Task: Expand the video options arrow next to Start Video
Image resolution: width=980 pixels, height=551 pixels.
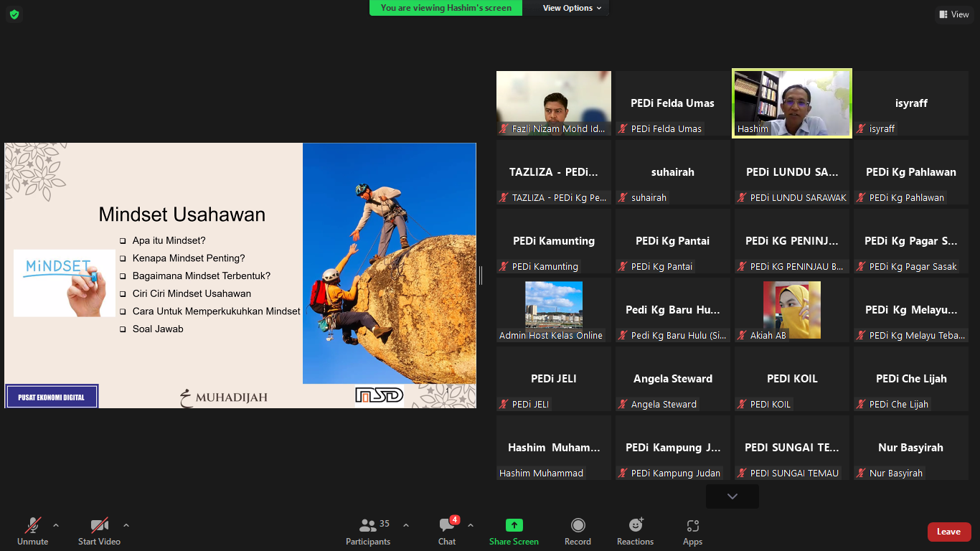Action: coord(126,525)
